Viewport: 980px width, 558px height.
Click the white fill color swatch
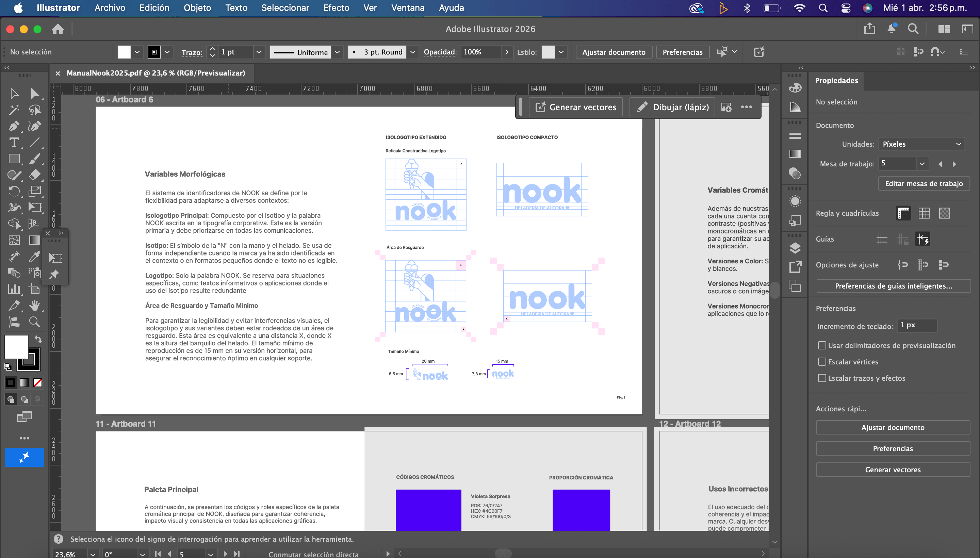pos(16,347)
